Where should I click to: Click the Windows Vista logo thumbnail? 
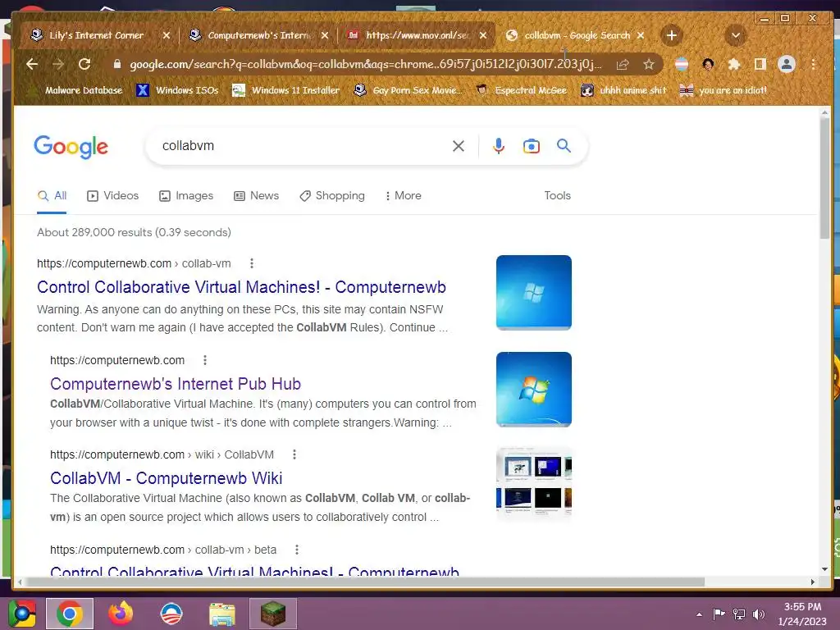(x=533, y=293)
